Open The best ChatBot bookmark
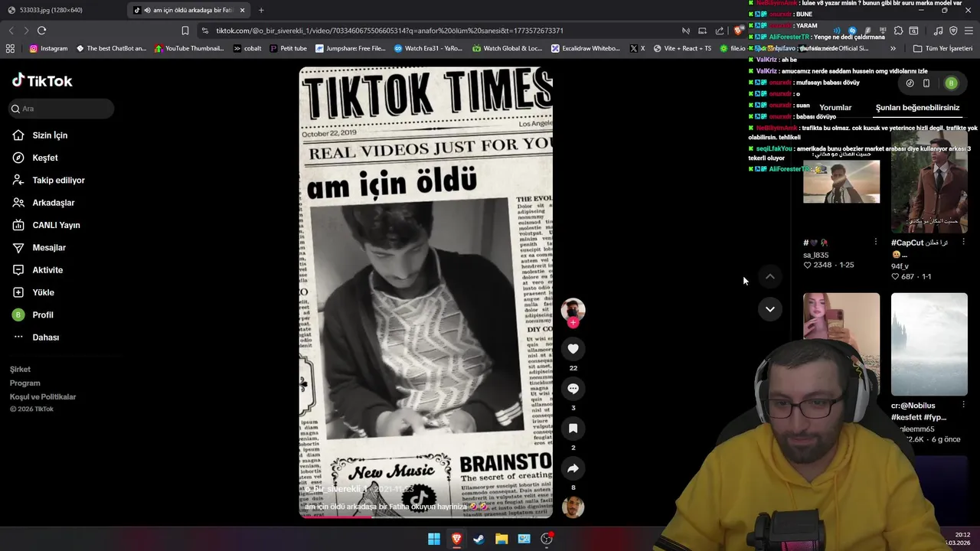980x551 pixels. pyautogui.click(x=111, y=48)
